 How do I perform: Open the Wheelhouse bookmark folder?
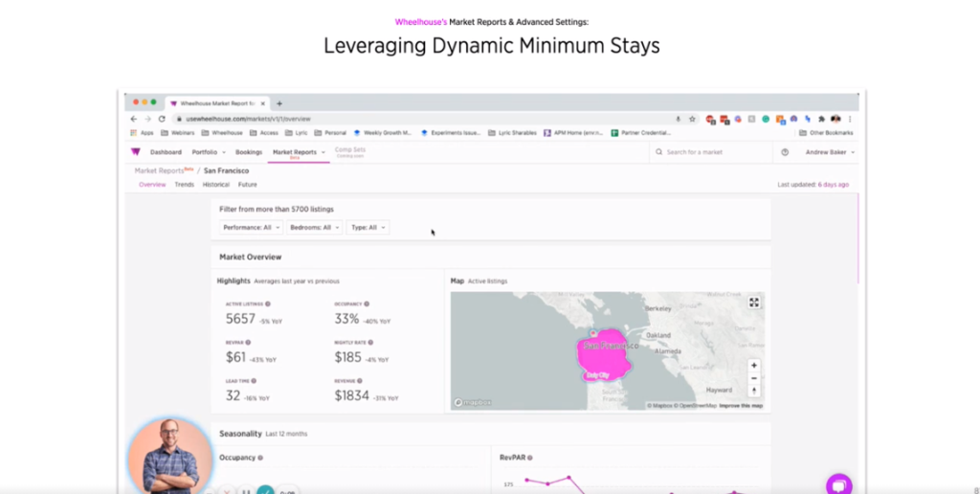click(222, 132)
